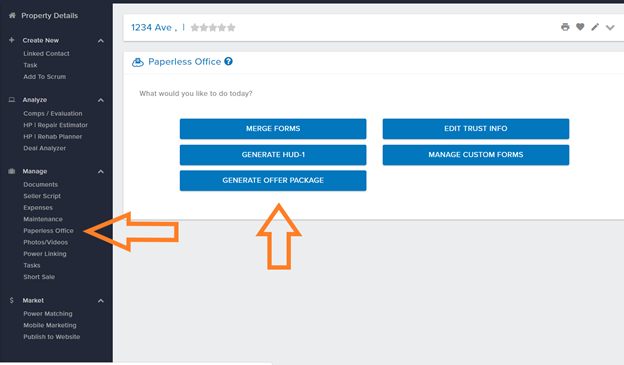Go to Documents under Manage
The image size is (624, 365).
[41, 184]
